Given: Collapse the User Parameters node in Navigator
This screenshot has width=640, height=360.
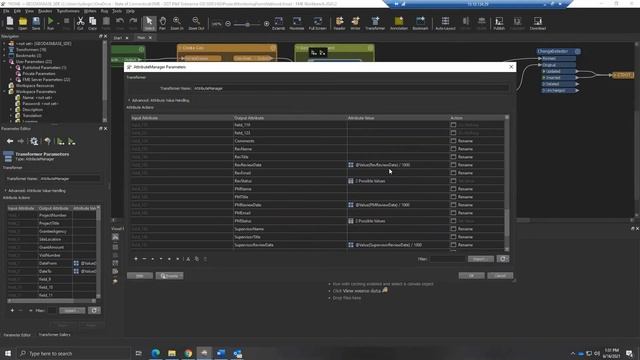Looking at the screenshot, I should 4,62.
